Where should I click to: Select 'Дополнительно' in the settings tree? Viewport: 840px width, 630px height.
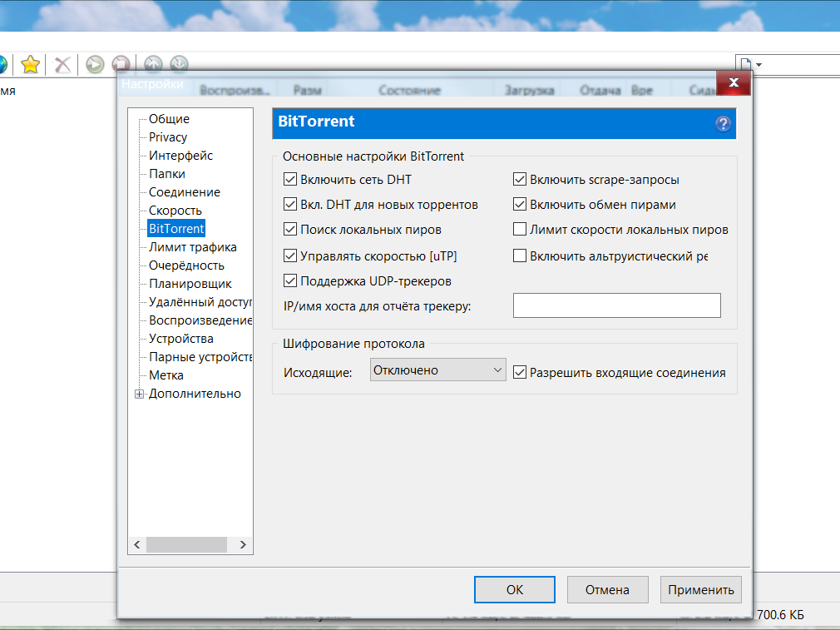195,394
